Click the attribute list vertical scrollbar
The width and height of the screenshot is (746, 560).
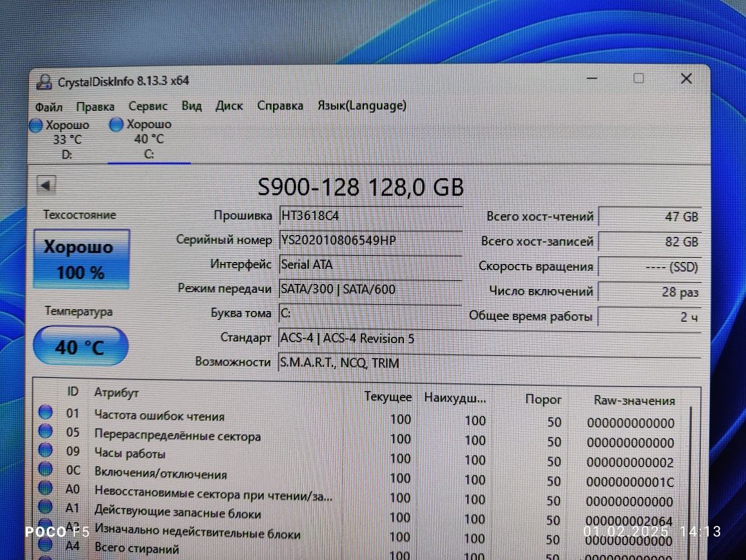click(x=690, y=483)
